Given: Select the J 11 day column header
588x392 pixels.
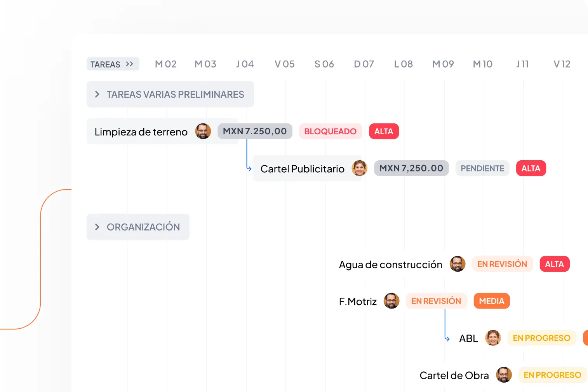Looking at the screenshot, I should 522,64.
